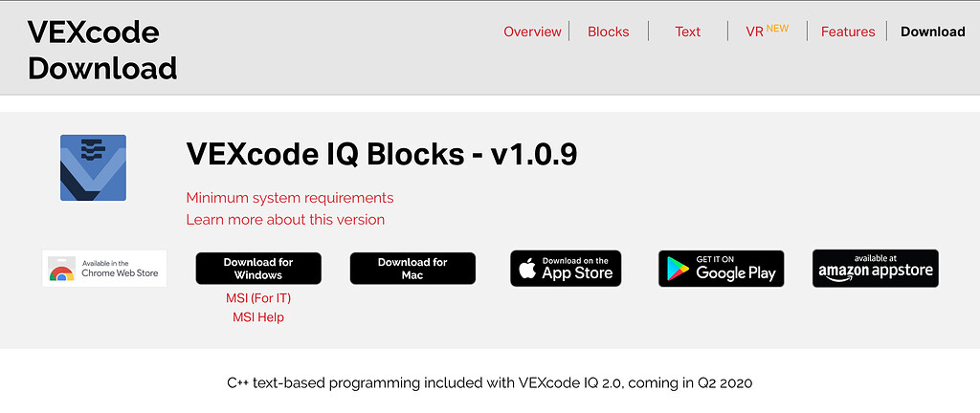980x413 pixels.
Task: Select Download for Windows button
Action: coord(258,269)
